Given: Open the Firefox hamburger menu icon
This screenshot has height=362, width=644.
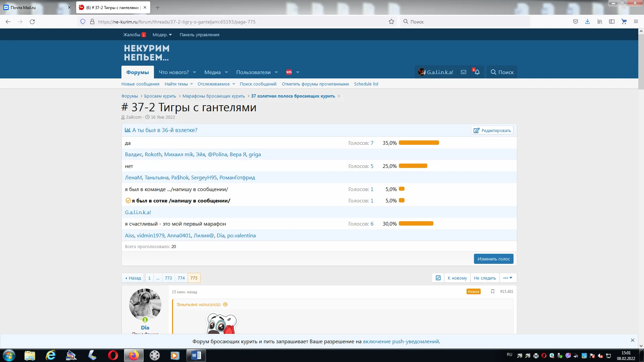Looking at the screenshot, I should tap(636, 22).
